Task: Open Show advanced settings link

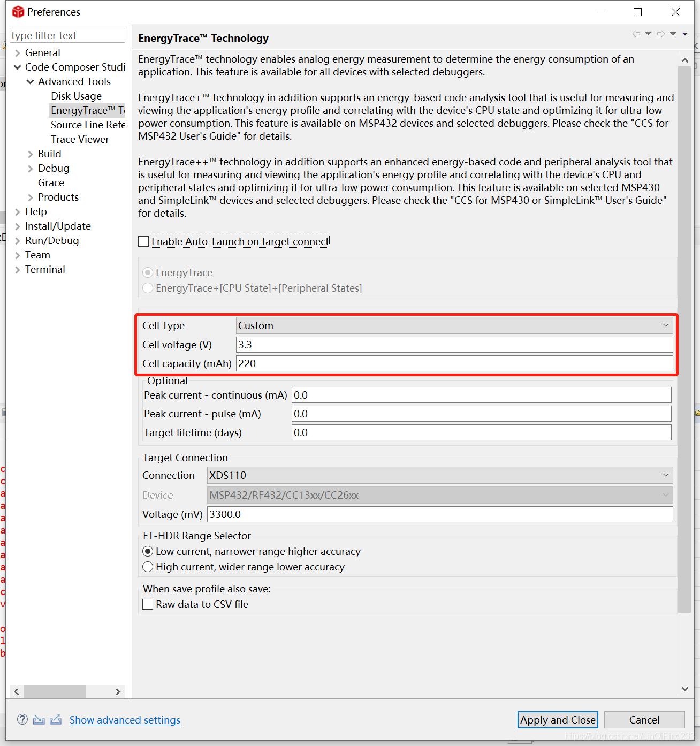Action: [125, 720]
